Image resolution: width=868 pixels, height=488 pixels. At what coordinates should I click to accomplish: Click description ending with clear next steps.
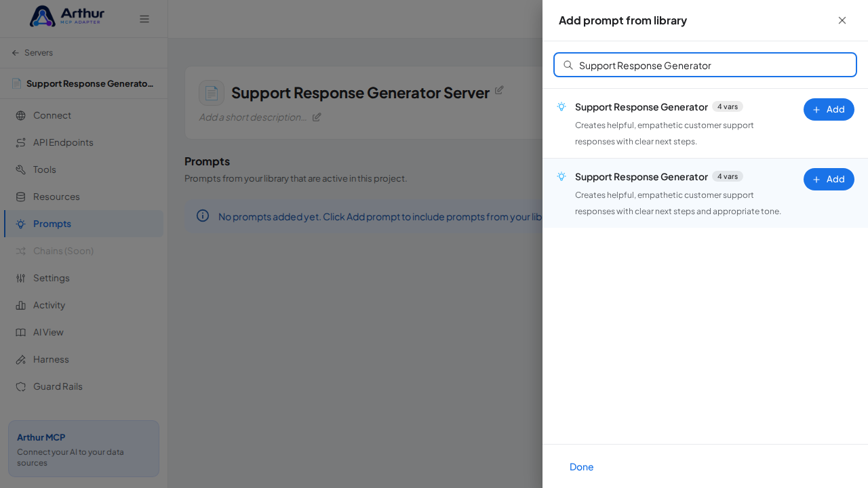pyautogui.click(x=665, y=134)
